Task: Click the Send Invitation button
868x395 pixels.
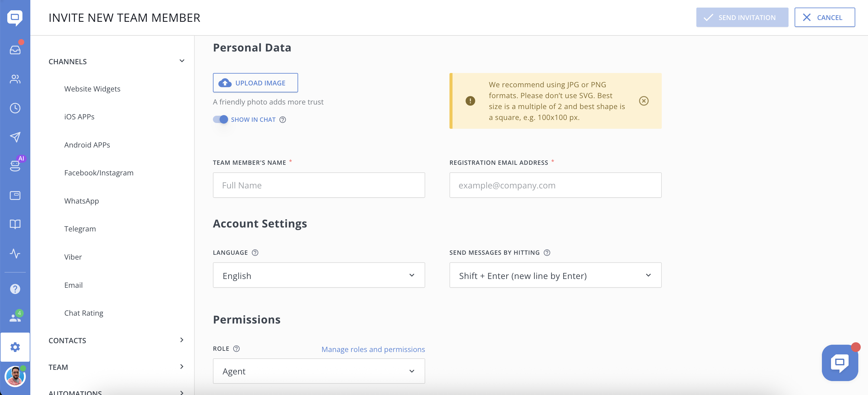Action: tap(742, 18)
